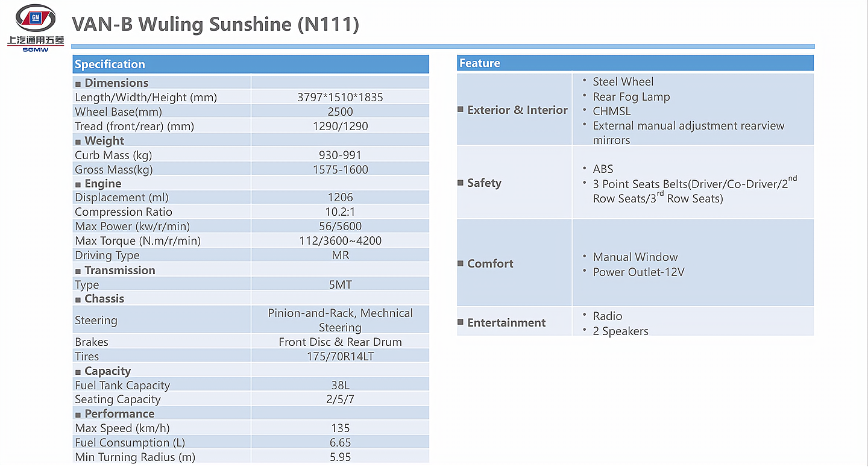Click the Tread (front/rear) (mm) label
The width and height of the screenshot is (868, 467).
134,126
